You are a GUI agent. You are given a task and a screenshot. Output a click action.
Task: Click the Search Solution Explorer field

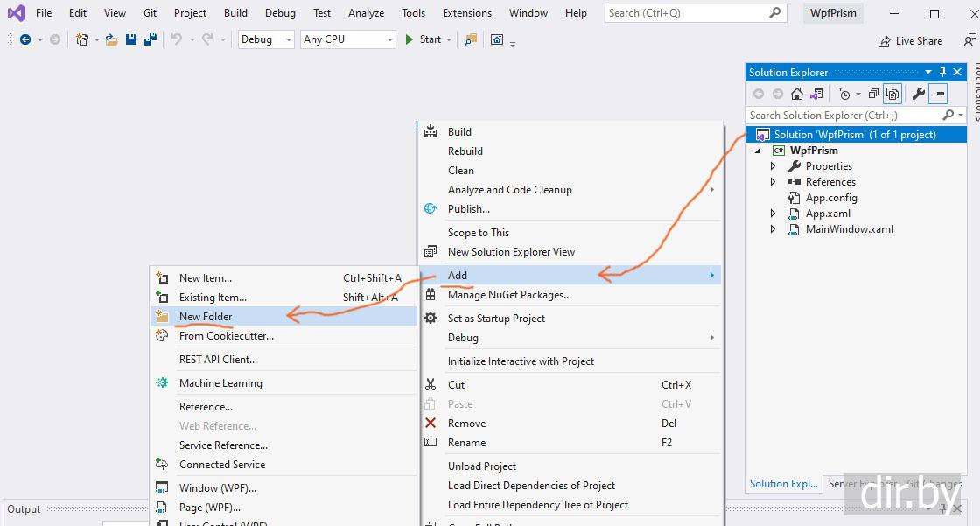[x=843, y=116]
